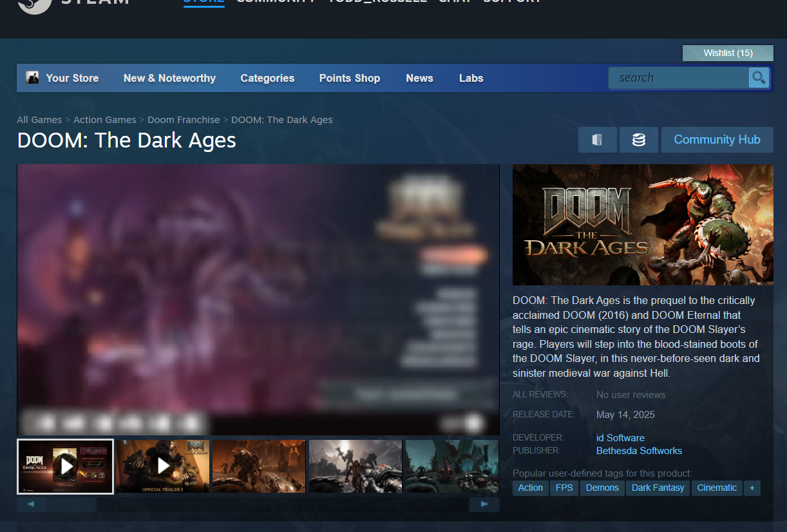Click into the store search field

(x=679, y=78)
